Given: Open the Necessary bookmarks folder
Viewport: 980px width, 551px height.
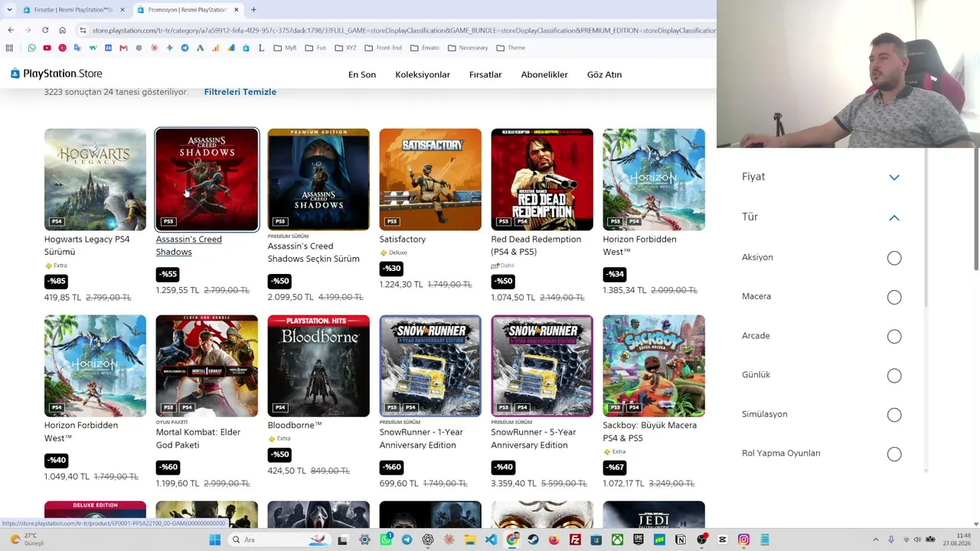Looking at the screenshot, I should (x=468, y=47).
